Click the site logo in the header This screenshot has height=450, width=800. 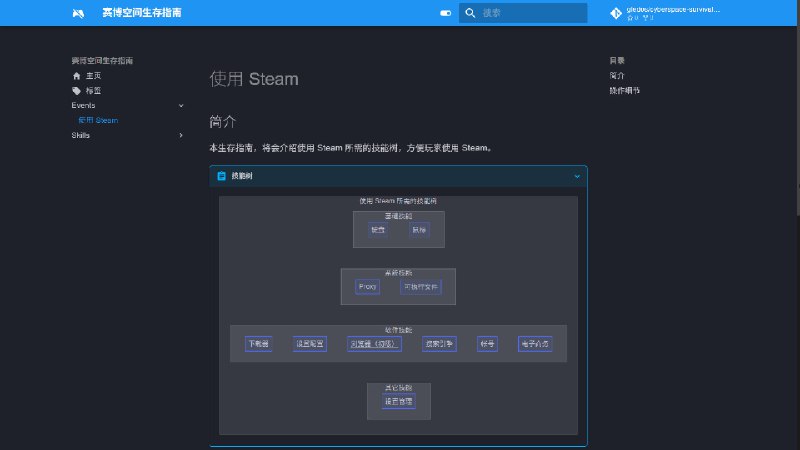tap(78, 13)
